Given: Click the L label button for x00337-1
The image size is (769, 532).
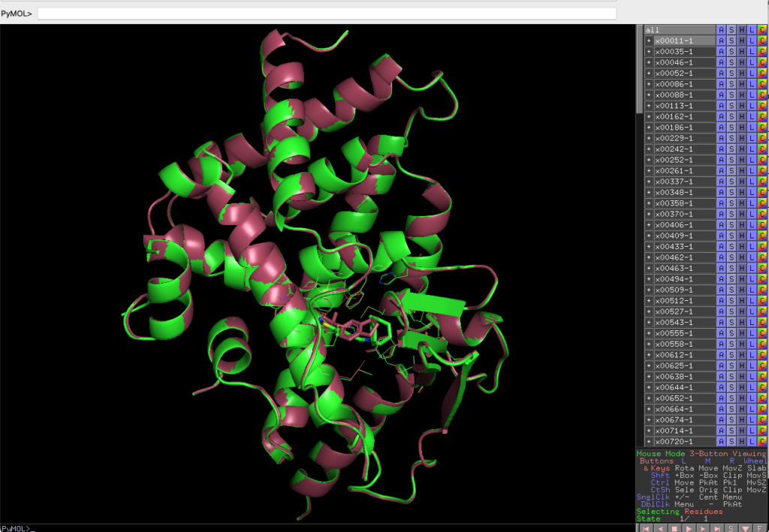Looking at the screenshot, I should (752, 182).
